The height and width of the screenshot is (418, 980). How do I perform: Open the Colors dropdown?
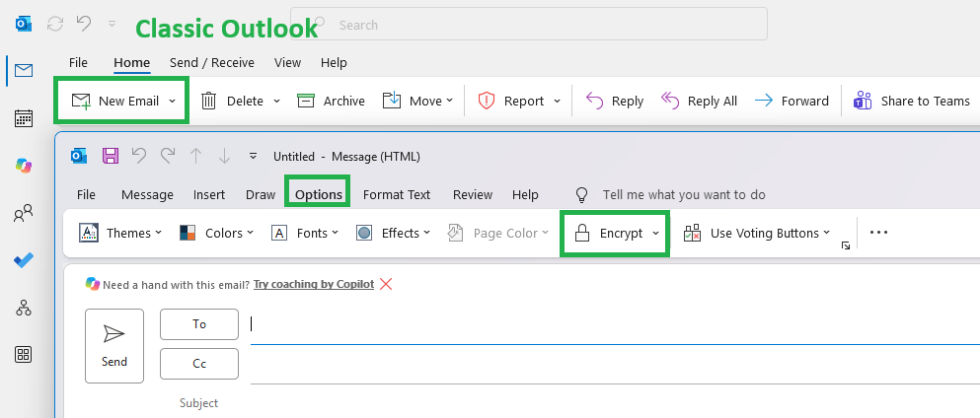(216, 233)
